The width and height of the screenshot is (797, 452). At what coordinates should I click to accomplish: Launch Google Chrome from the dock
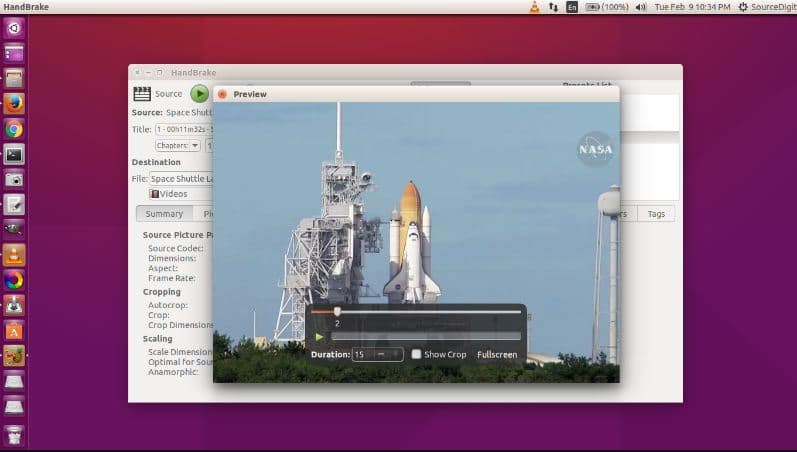[14, 129]
